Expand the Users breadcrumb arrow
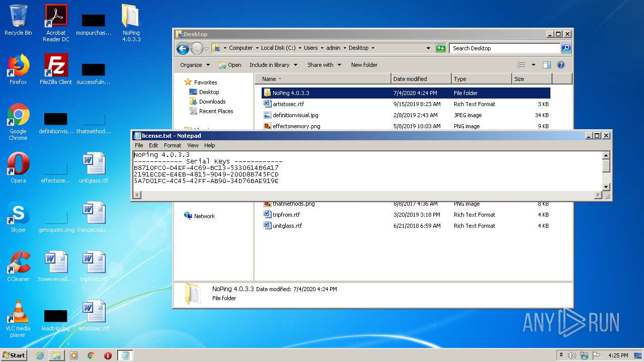 [322, 48]
